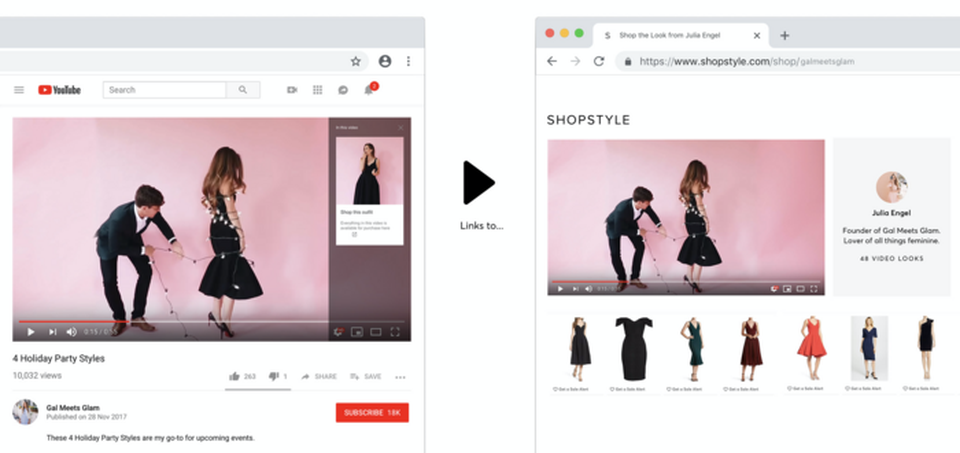Viewport: 960px width, 453px height.
Task: Toggle YouTube theater mode
Action: click(x=376, y=332)
